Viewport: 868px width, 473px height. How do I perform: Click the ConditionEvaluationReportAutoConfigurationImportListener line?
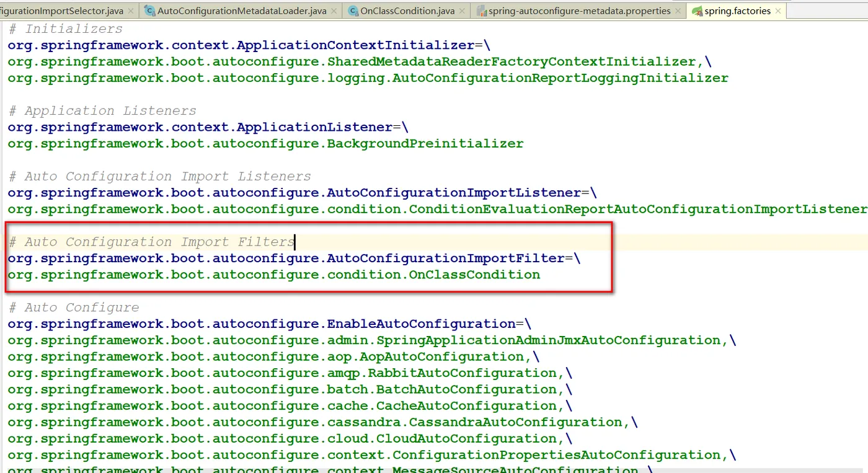[x=437, y=209]
